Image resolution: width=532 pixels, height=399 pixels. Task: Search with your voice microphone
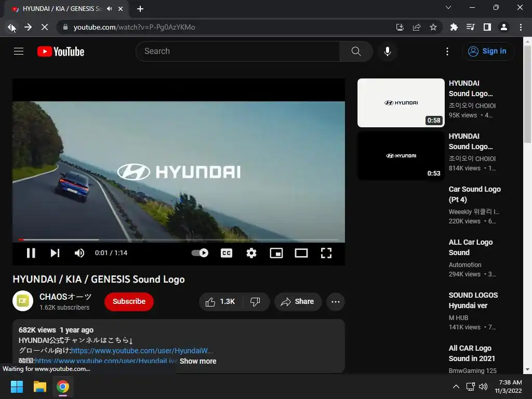pyautogui.click(x=388, y=51)
